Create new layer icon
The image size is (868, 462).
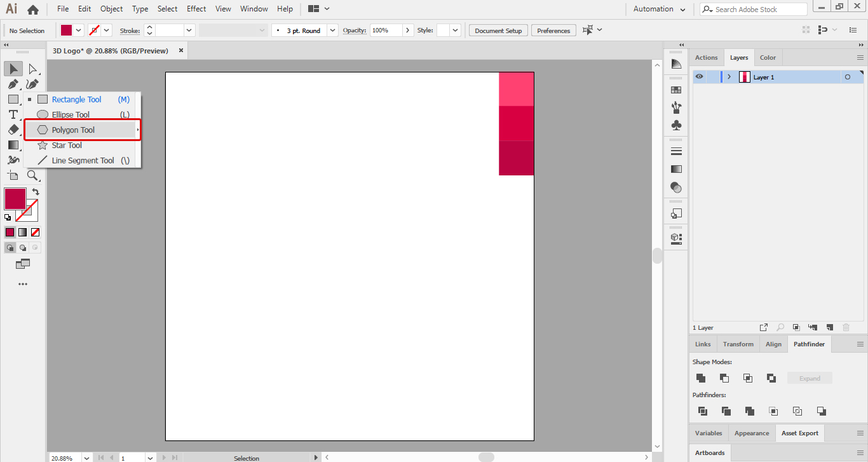tap(829, 327)
